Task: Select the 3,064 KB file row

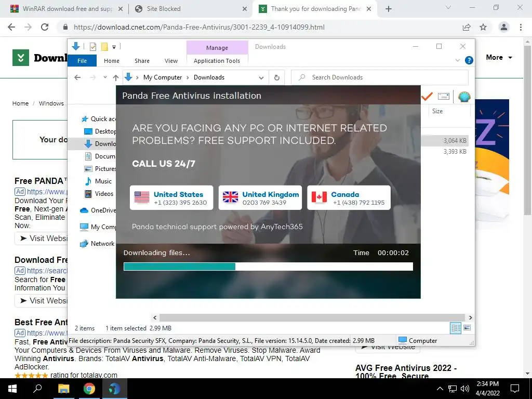Action: click(x=445, y=140)
